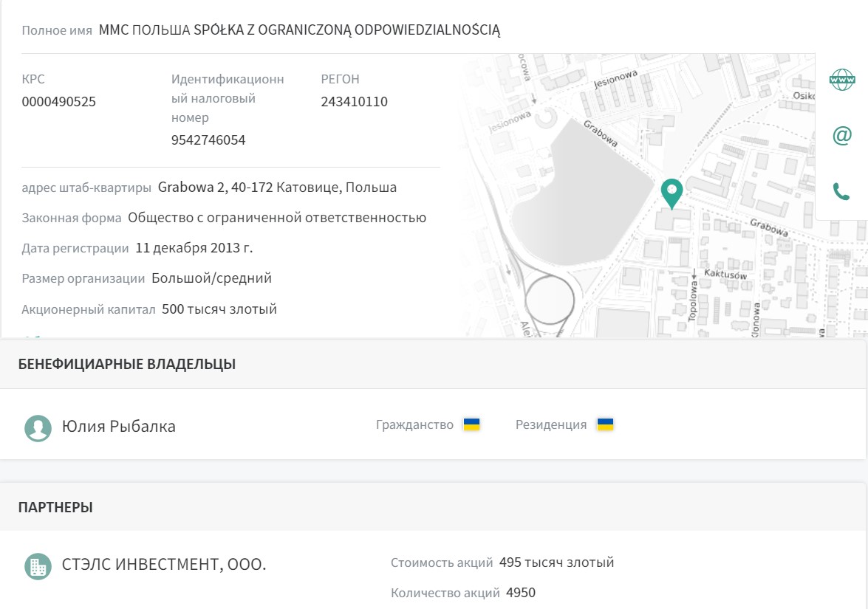Open partner СТЭЛС ИНВЕСТМЕНТ, ООО.
Viewport: 868px width, 609px height.
(x=164, y=565)
